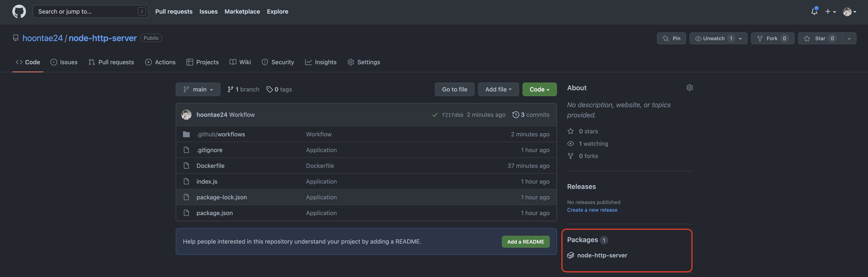
Task: Open the .gitignore file
Action: (x=209, y=150)
